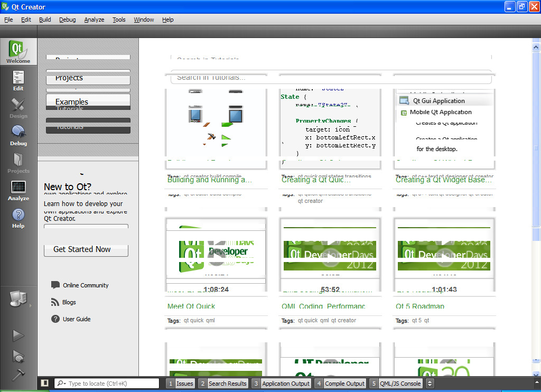Image resolution: width=541 pixels, height=392 pixels.
Task: Open the 'Creating a Qt Quic…' title link
Action: tap(316, 180)
